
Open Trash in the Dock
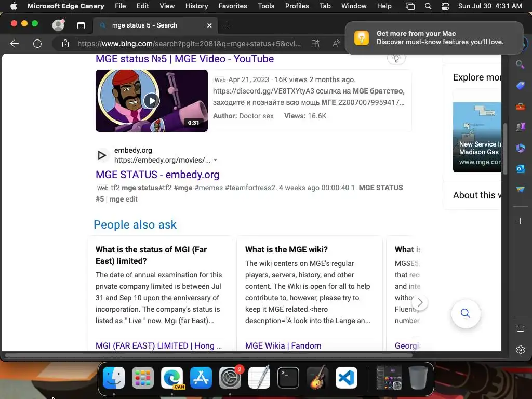pos(418,378)
